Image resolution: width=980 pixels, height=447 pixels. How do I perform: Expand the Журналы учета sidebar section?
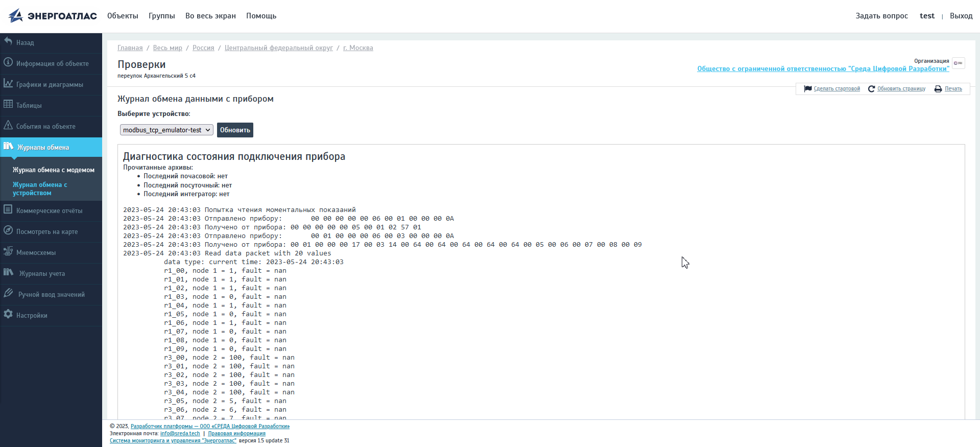pos(42,274)
